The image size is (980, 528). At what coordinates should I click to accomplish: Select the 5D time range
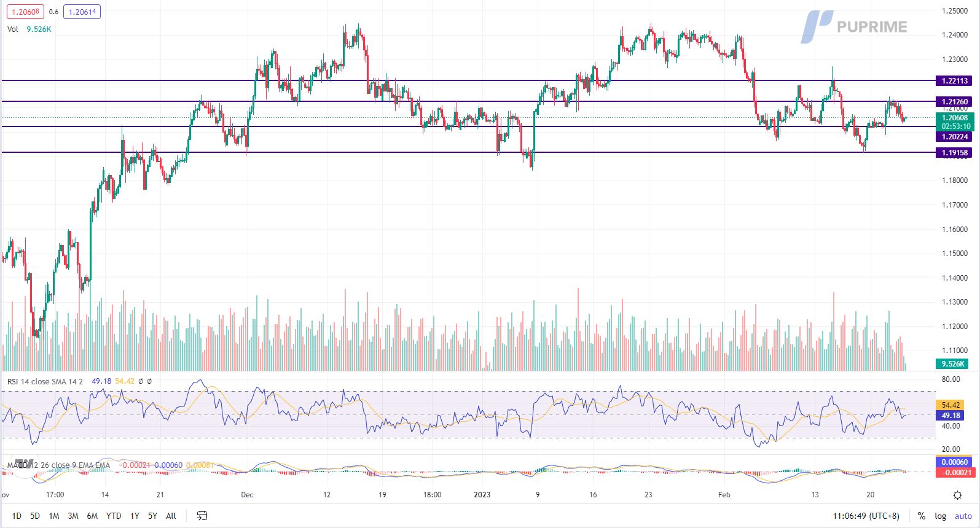tap(35, 516)
